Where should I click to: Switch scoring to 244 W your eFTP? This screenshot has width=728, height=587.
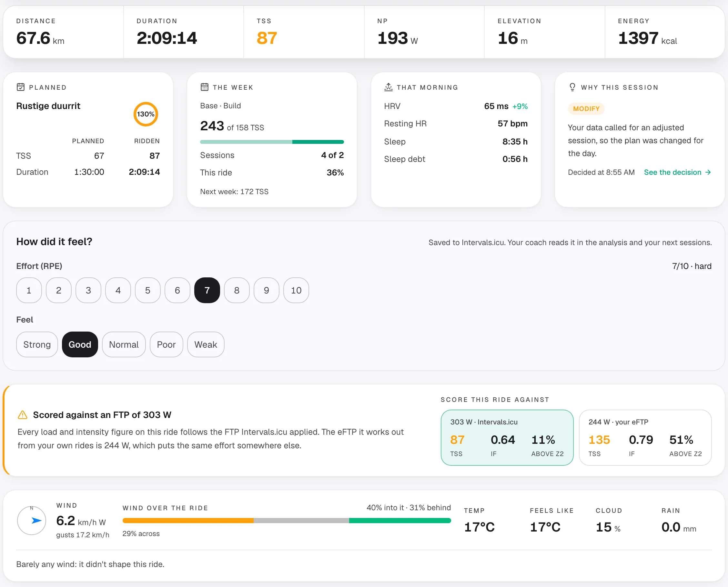[645, 438]
